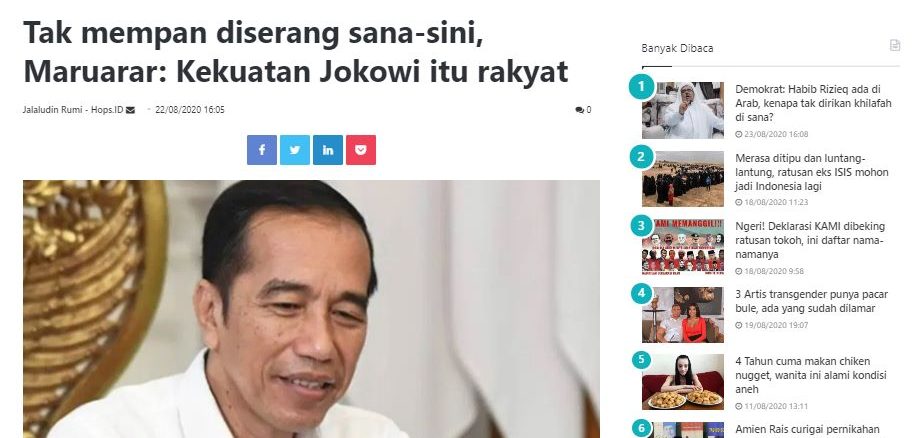Viewport: 920px width, 438px height.
Task: Share article on LinkedIn
Action: pyautogui.click(x=328, y=150)
